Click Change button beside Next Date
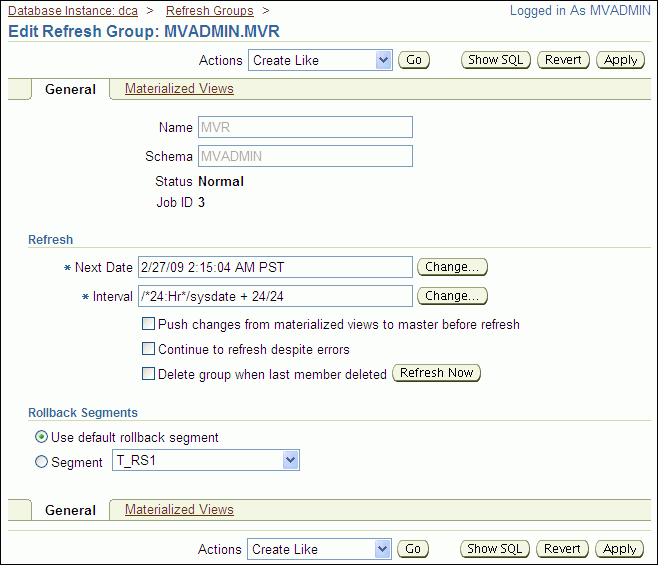The image size is (658, 565). click(452, 267)
